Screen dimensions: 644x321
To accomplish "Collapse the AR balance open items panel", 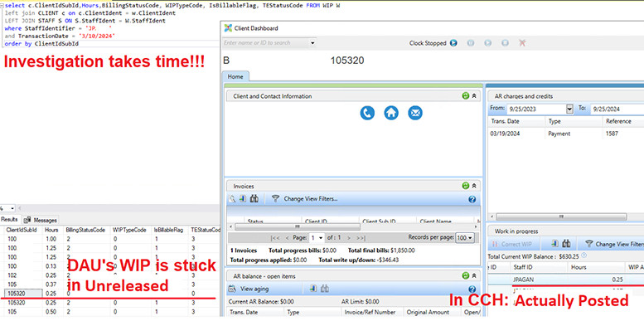I will (x=474, y=275).
